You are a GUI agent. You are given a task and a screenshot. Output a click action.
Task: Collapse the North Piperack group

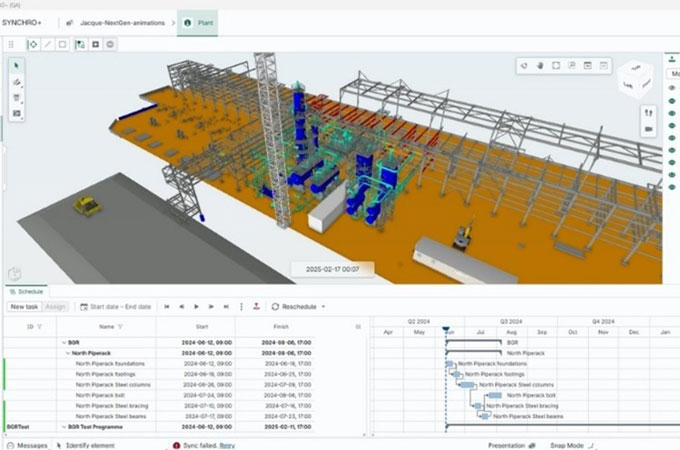click(x=67, y=353)
